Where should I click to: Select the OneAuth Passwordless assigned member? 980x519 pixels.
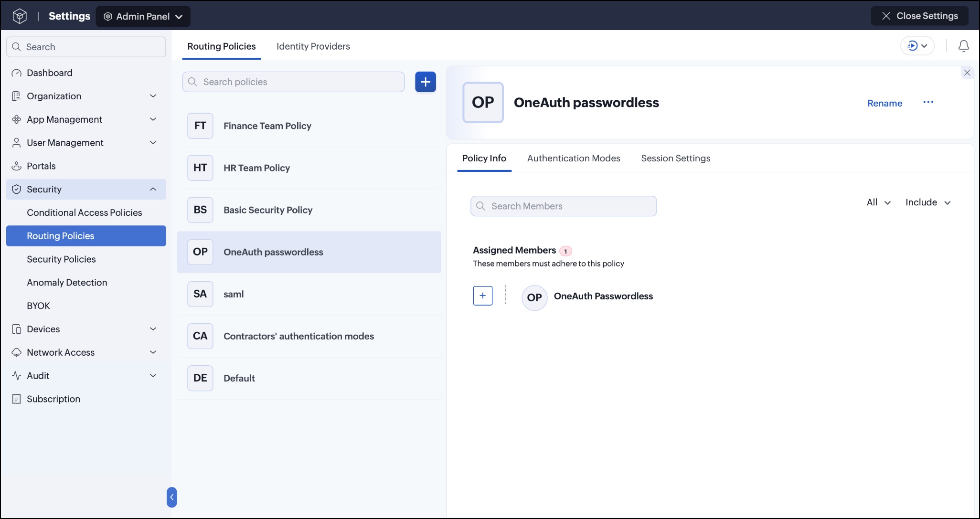pyautogui.click(x=587, y=297)
